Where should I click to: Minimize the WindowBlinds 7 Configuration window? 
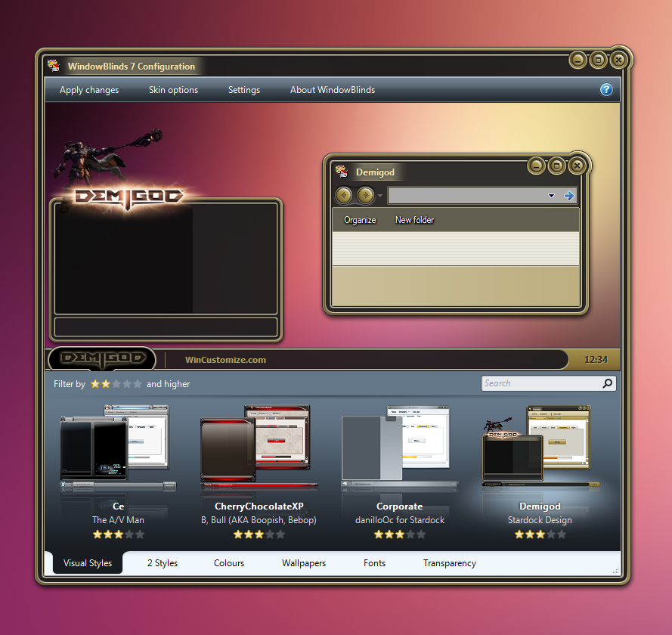point(578,60)
